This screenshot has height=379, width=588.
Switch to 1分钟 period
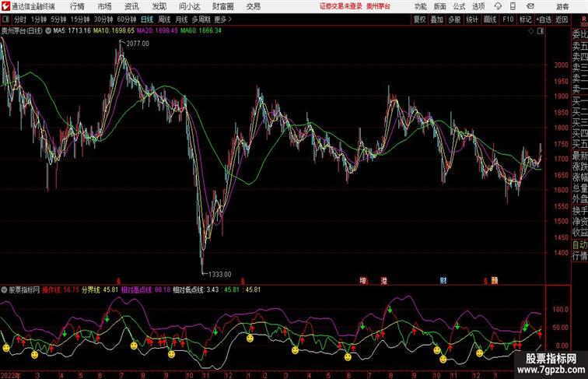39,19
